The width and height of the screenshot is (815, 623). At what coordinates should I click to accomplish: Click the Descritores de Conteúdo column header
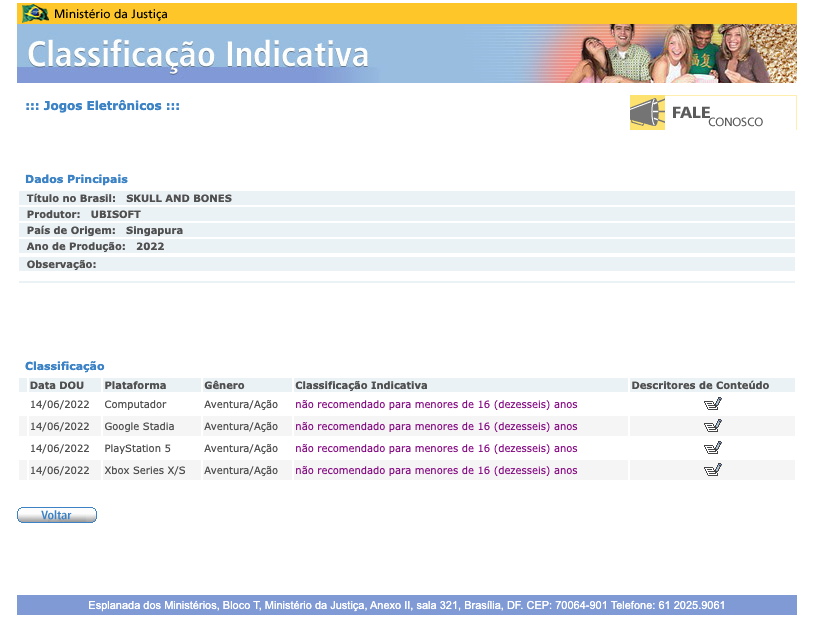(x=700, y=386)
